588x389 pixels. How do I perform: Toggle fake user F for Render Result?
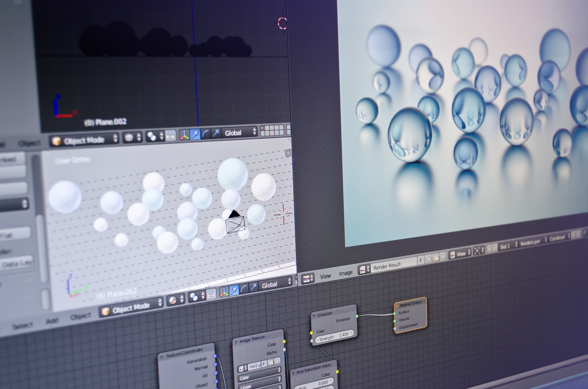click(421, 260)
